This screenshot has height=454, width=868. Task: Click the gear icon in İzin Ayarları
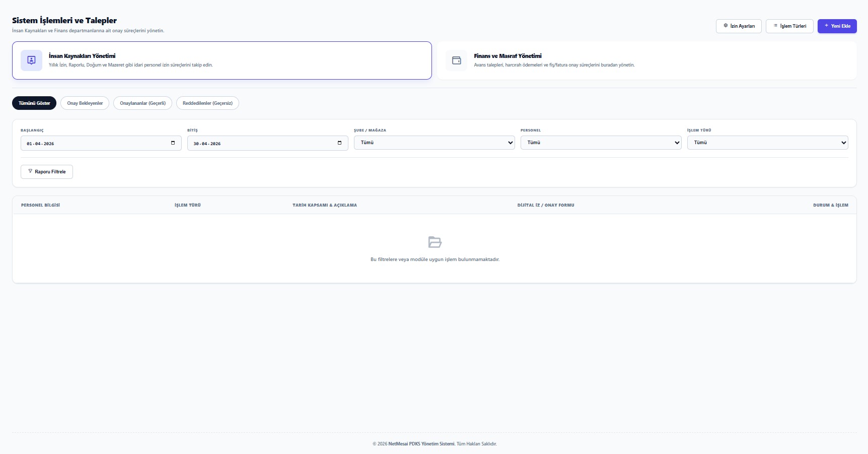tap(726, 26)
